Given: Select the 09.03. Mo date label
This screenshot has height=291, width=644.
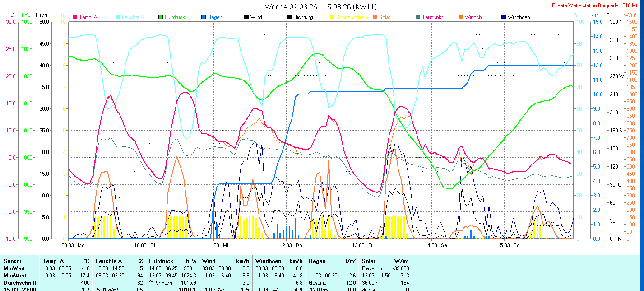Looking at the screenshot, I should [74, 245].
